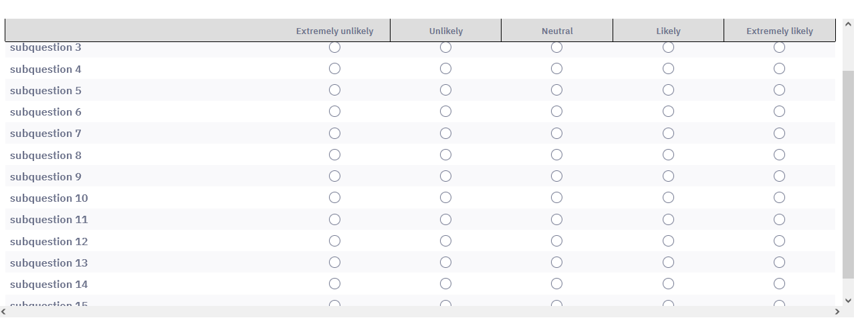Click the scroll up arrow
The width and height of the screenshot is (868, 324).
point(849,25)
